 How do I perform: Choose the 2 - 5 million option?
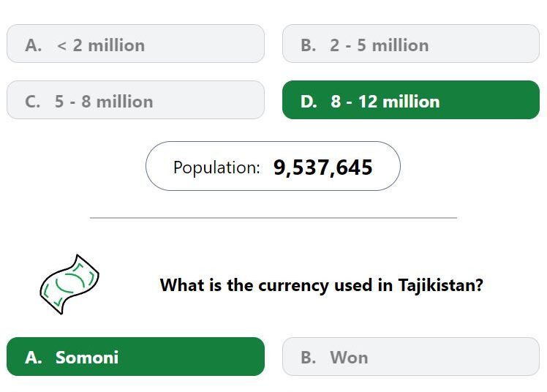[410, 44]
